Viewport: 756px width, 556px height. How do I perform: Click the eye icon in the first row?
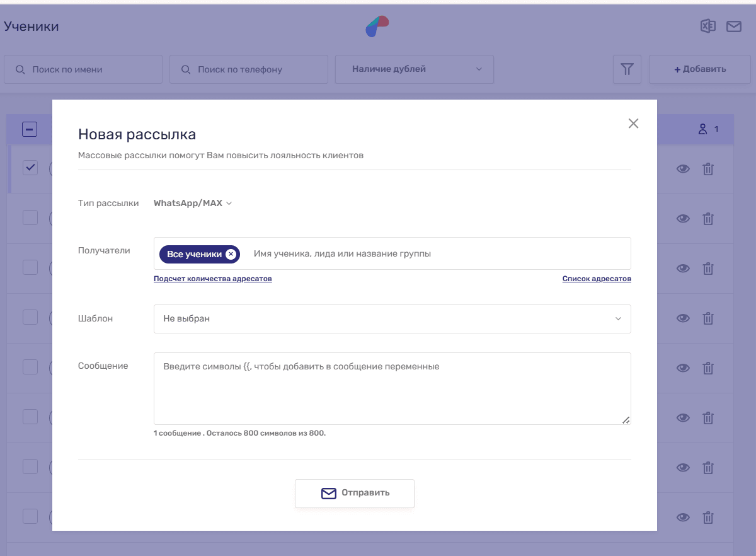(x=683, y=169)
